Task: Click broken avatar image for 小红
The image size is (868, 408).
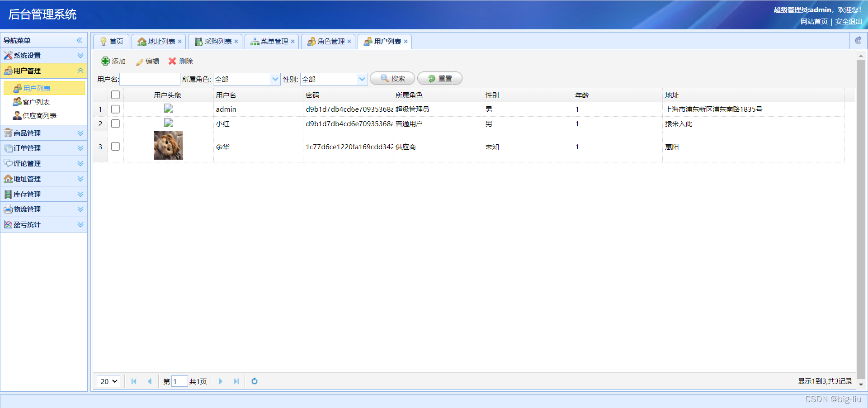Action: 169,123
